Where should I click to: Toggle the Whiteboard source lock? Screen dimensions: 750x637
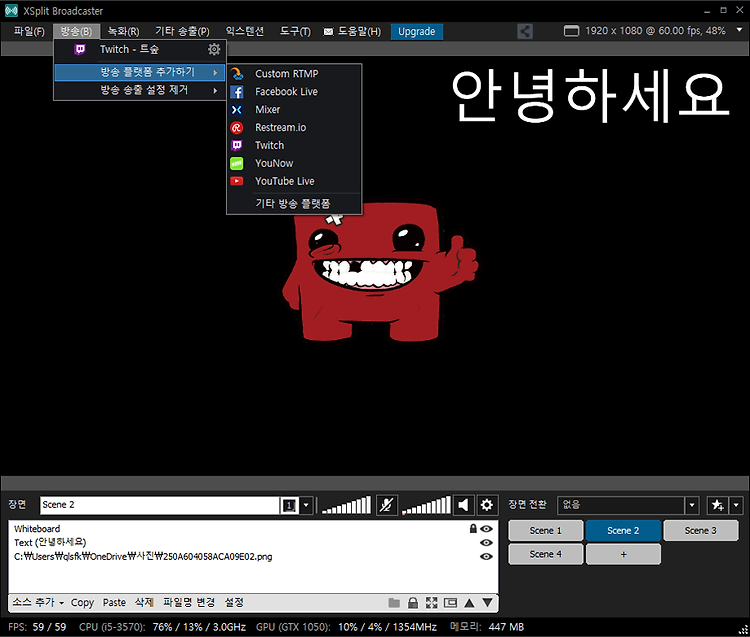473,528
